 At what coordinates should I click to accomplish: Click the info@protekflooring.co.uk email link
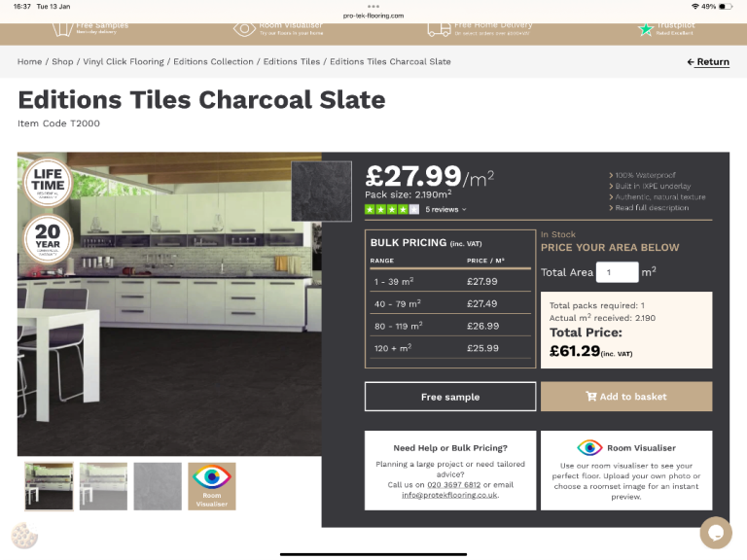coord(449,495)
